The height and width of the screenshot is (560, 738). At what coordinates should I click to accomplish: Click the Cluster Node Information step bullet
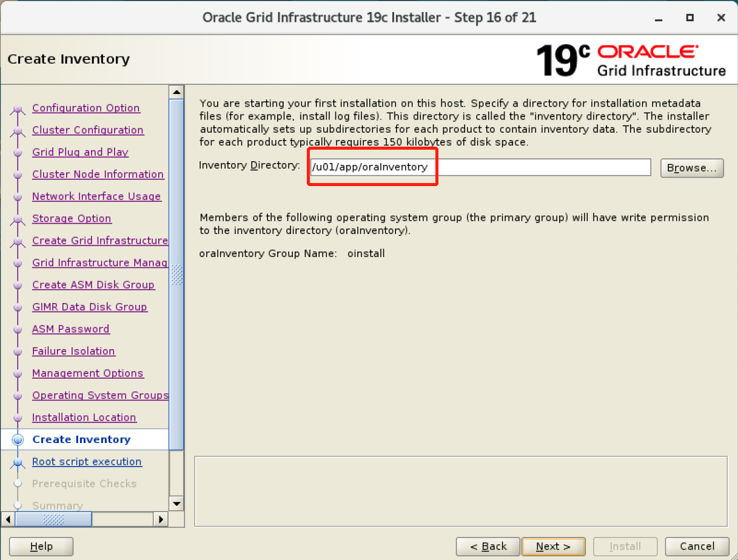click(18, 175)
